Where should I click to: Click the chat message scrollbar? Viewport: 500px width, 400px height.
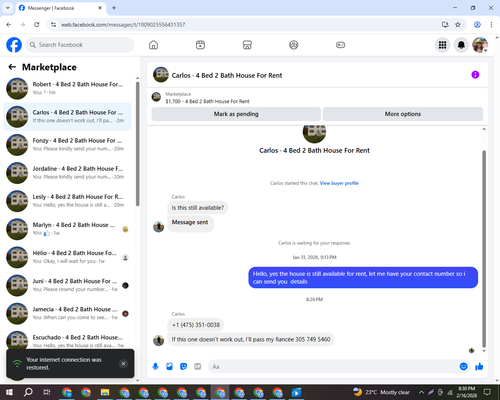pos(484,248)
